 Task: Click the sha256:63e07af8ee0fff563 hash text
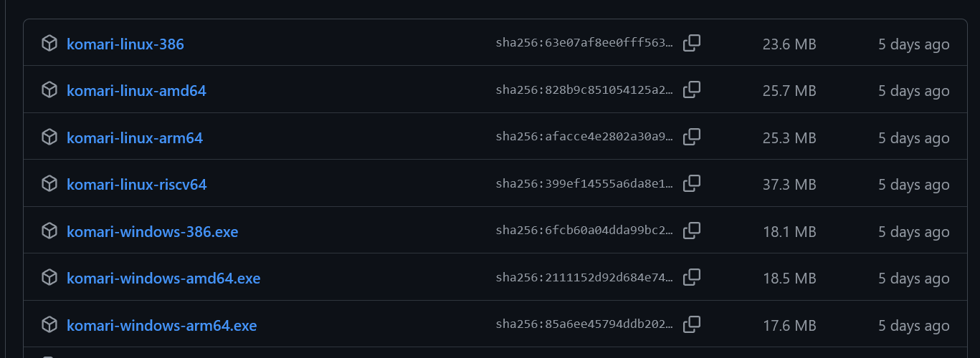(584, 43)
